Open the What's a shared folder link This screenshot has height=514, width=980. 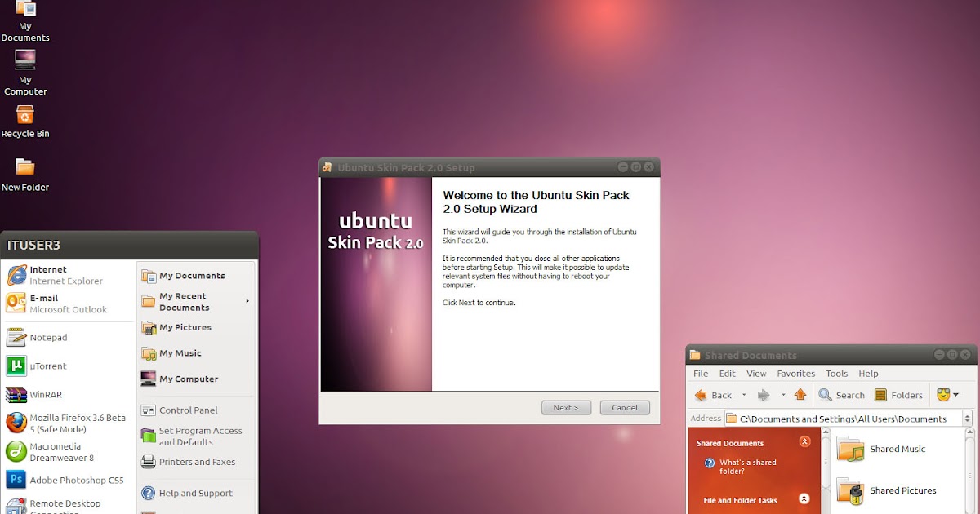749,467
